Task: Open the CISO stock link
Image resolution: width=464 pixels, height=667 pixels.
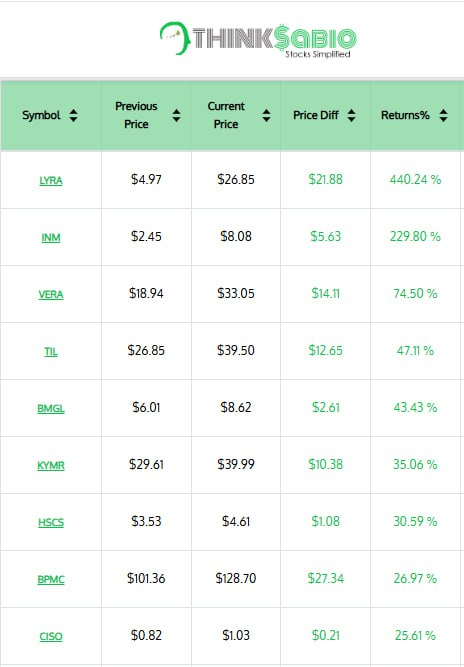Action: [51, 636]
